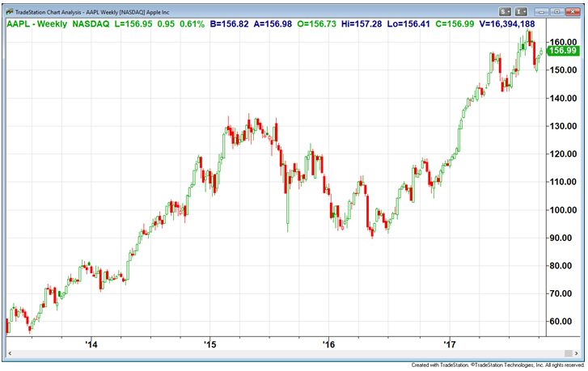Select the 'C=156.99' close value
The width and height of the screenshot is (588, 371).
click(455, 24)
